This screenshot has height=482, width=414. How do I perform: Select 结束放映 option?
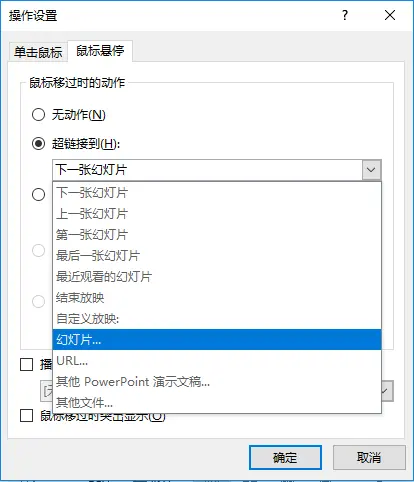point(217,298)
